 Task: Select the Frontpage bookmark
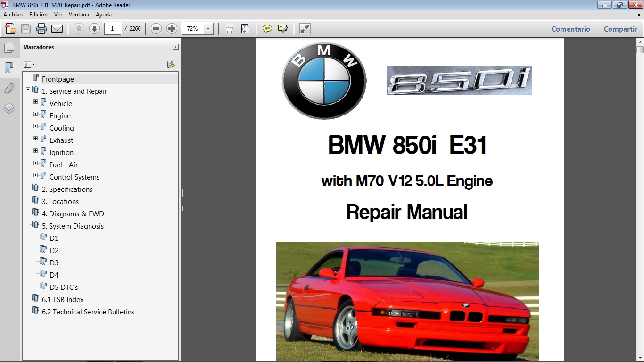(58, 79)
